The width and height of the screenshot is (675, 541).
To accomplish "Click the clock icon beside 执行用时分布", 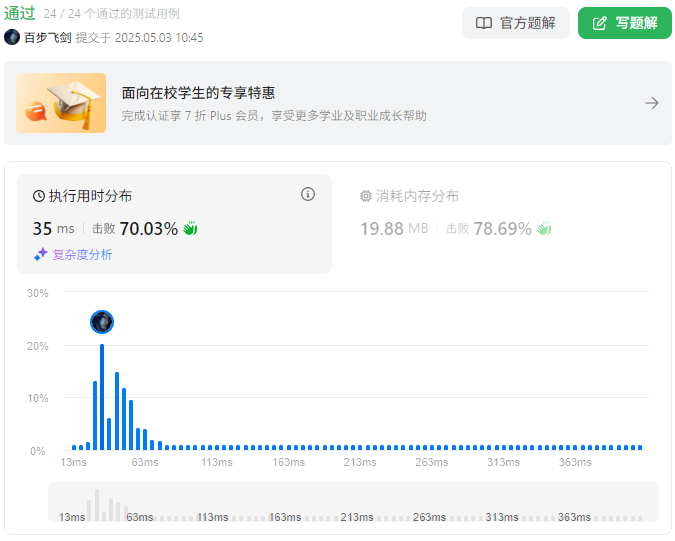I will [39, 196].
